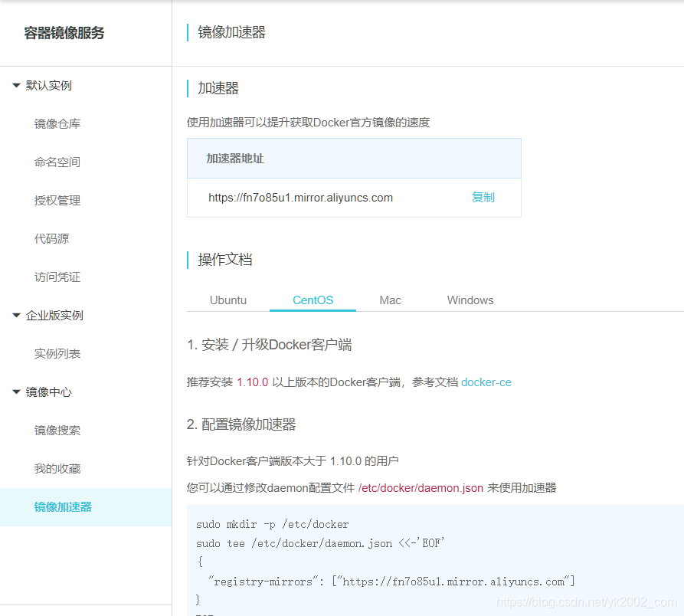Switch to the Mac tab
This screenshot has height=616, width=684.
tap(391, 300)
